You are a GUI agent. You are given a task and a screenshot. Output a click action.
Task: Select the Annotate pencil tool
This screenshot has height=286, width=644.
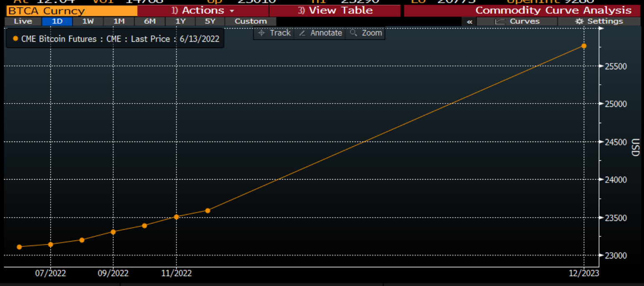pos(320,33)
